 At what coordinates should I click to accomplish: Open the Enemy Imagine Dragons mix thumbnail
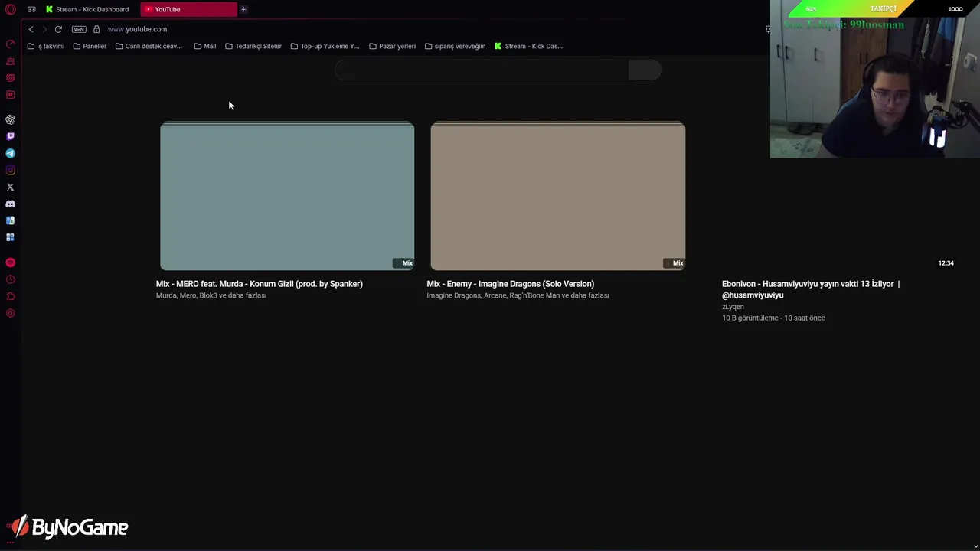(x=557, y=196)
